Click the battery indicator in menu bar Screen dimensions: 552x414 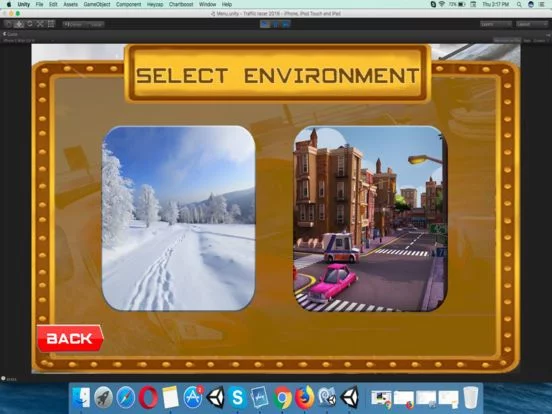click(457, 4)
